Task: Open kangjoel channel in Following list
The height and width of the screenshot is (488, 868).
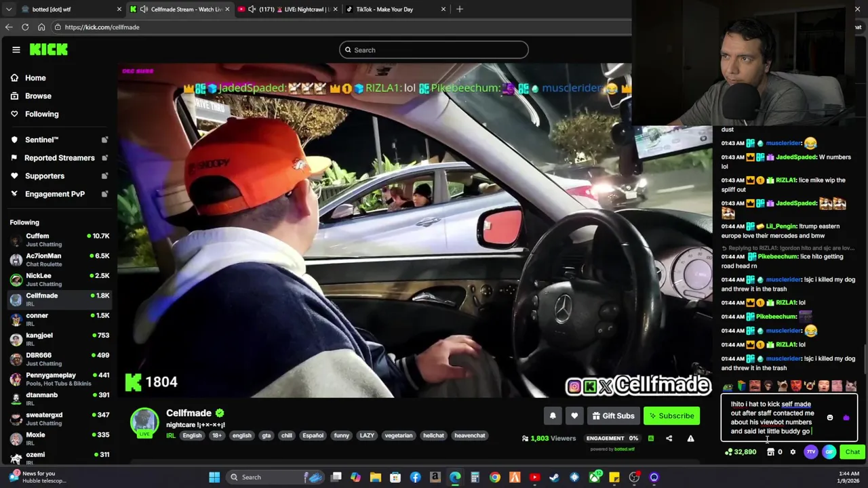Action: [60, 339]
